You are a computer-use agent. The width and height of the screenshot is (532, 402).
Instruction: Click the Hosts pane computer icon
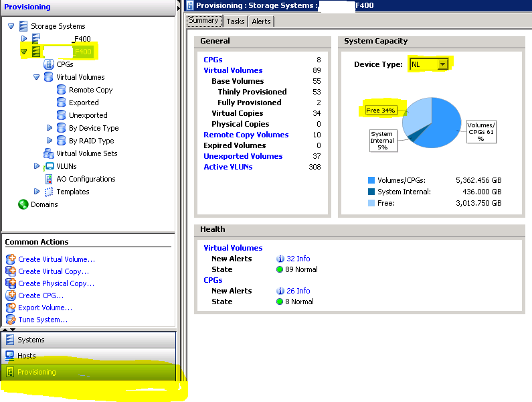point(10,356)
